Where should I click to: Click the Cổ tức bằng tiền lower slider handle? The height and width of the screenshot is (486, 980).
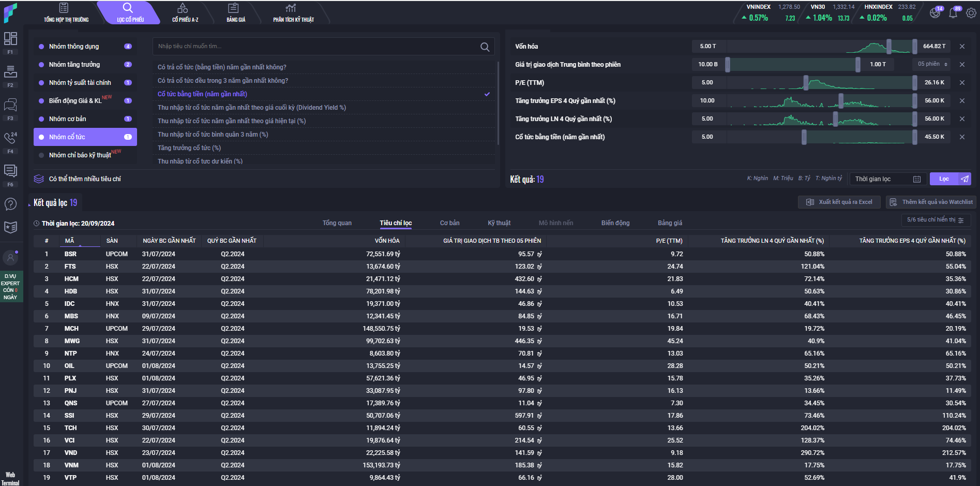click(804, 137)
